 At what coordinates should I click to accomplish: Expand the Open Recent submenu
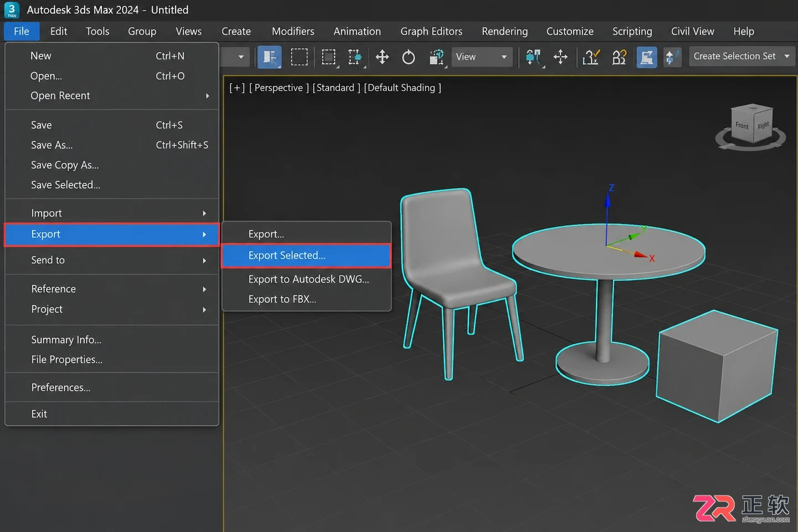click(112, 96)
